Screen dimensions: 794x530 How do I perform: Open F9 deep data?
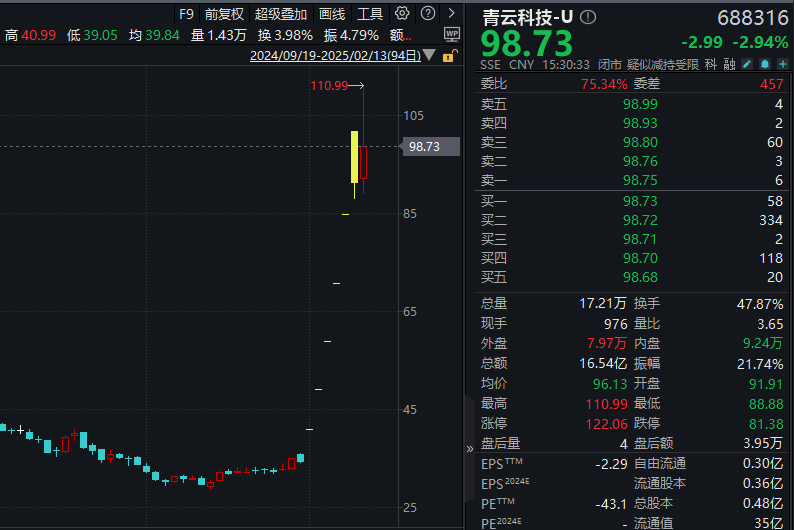[186, 14]
